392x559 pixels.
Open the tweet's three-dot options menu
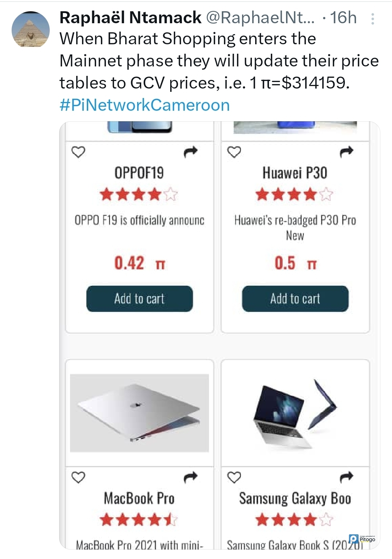click(372, 19)
